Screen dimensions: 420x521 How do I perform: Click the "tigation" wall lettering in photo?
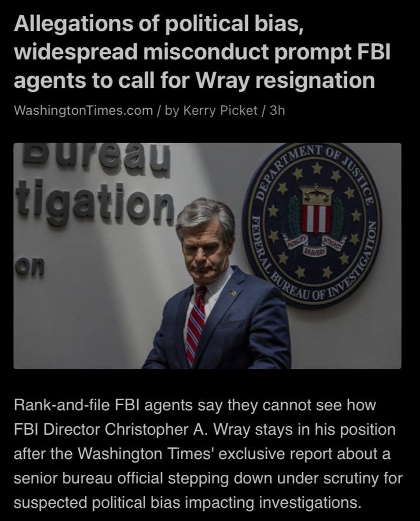[94, 203]
